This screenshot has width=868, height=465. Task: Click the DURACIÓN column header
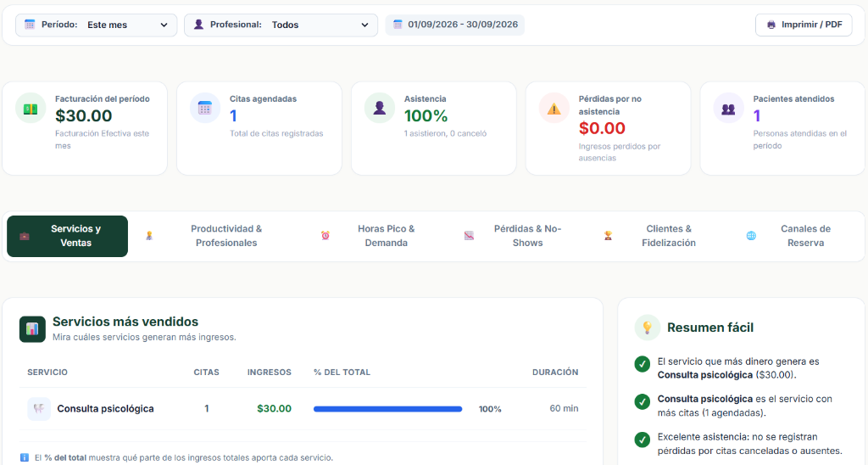pos(555,373)
